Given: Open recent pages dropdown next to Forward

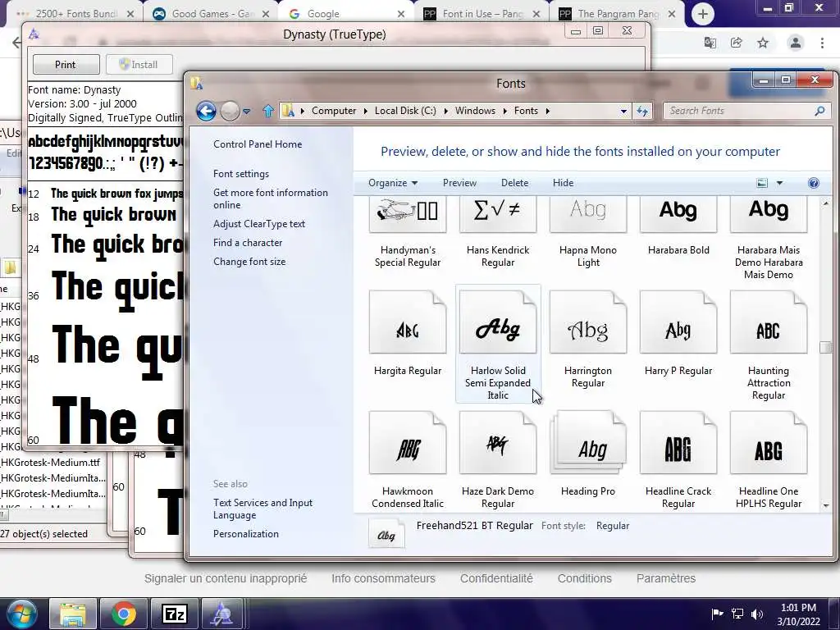Looking at the screenshot, I should [246, 112].
